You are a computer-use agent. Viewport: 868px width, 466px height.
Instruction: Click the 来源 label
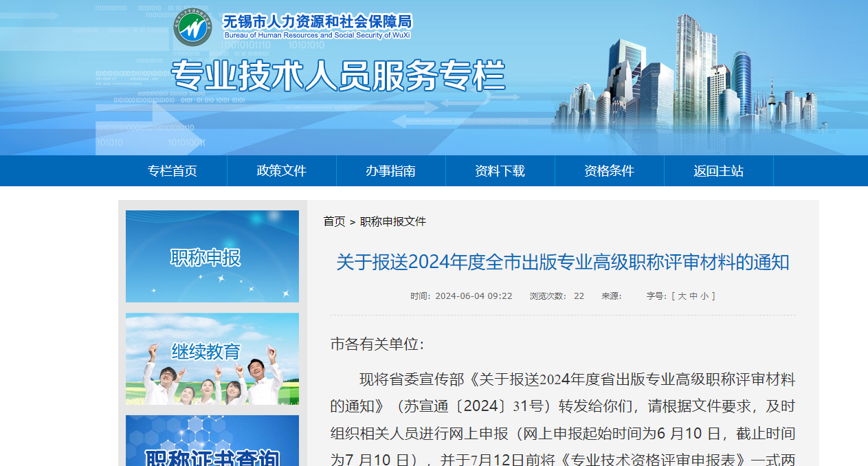coord(612,296)
